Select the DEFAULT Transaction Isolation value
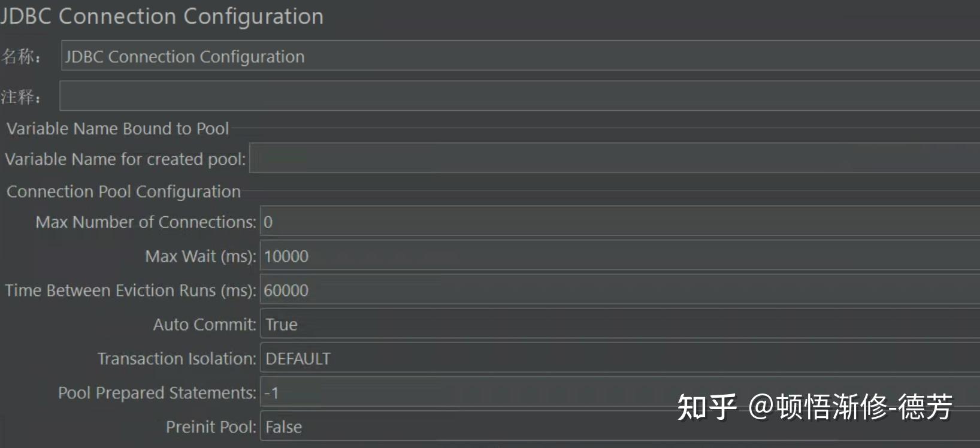This screenshot has width=980, height=448. (297, 358)
